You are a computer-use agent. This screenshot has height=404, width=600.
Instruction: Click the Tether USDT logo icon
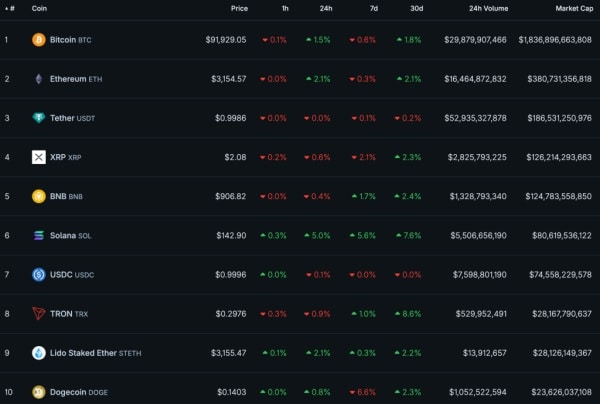coord(39,118)
